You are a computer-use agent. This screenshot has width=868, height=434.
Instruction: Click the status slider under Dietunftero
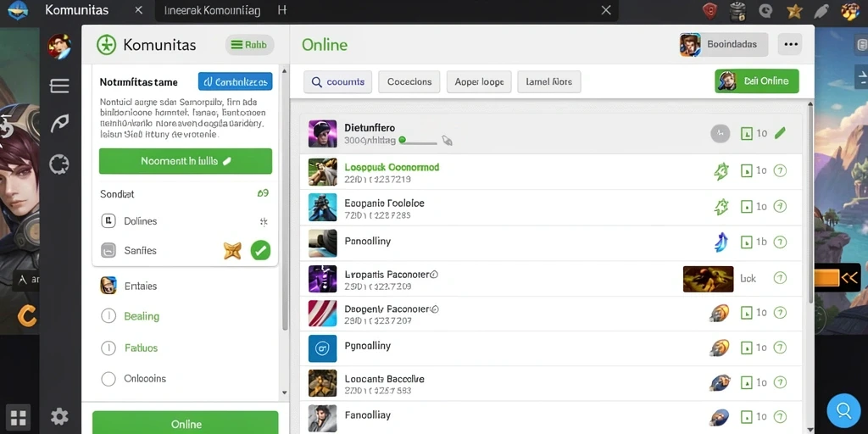click(x=419, y=142)
